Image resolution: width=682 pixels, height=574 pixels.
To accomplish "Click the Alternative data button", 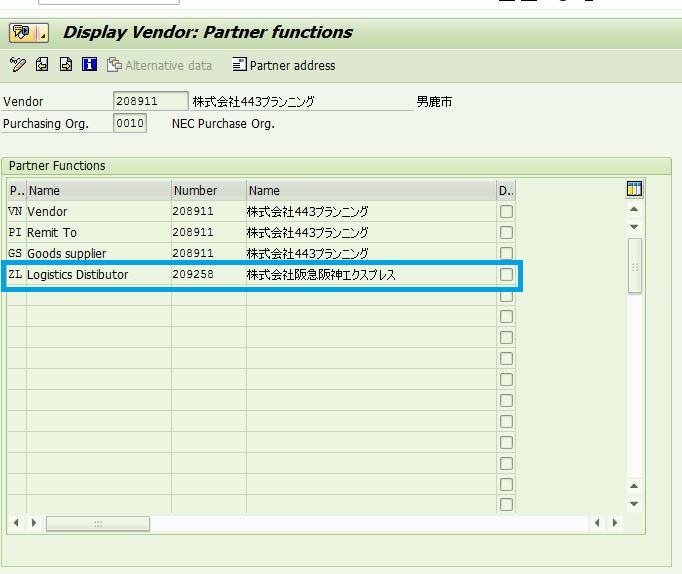I will [160, 65].
